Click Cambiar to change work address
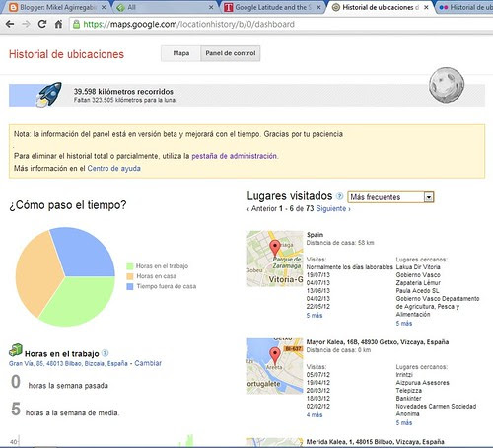The width and height of the screenshot is (493, 448). pos(148,363)
